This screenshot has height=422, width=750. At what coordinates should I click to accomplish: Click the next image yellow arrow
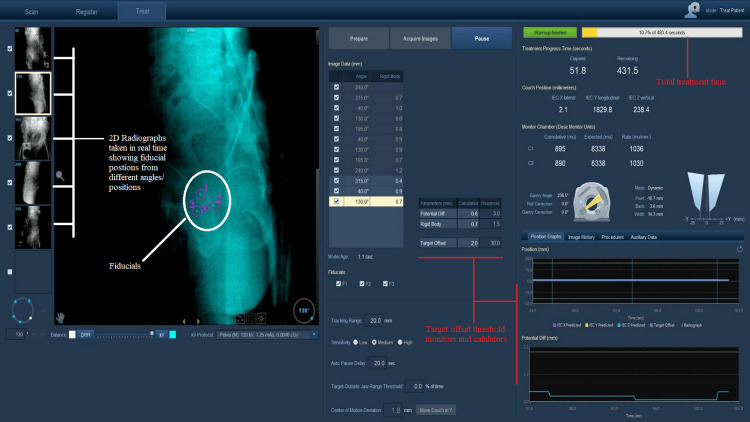coord(198,321)
